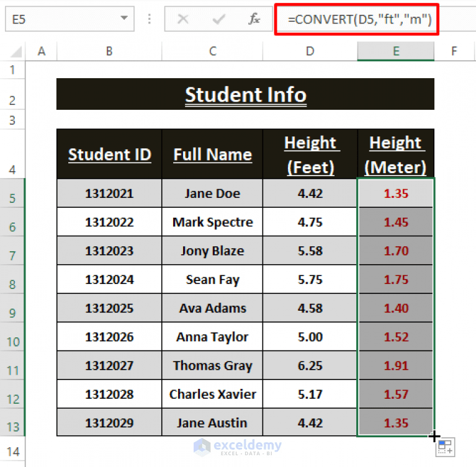Select cell with ID 1312027

(x=109, y=365)
